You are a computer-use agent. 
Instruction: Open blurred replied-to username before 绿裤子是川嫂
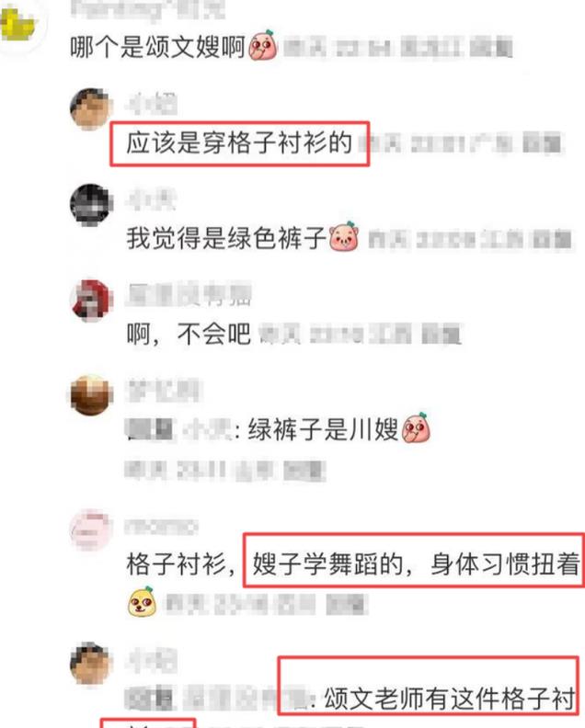208,431
